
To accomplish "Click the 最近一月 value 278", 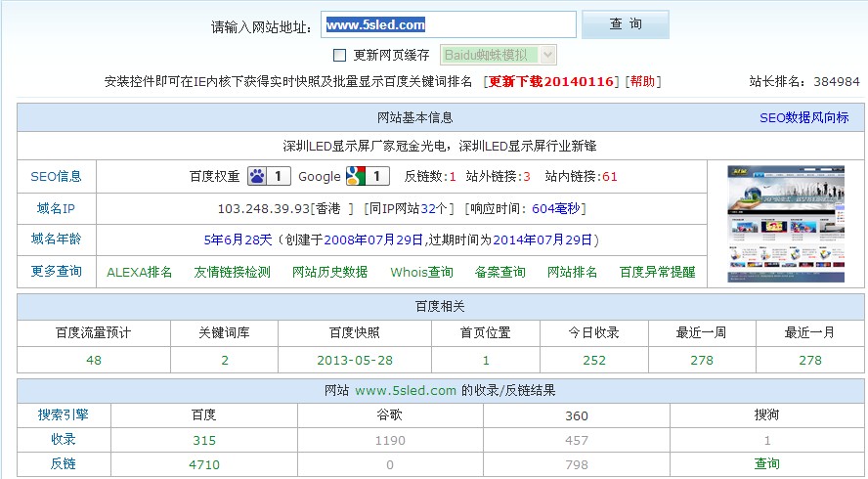I will tap(810, 360).
